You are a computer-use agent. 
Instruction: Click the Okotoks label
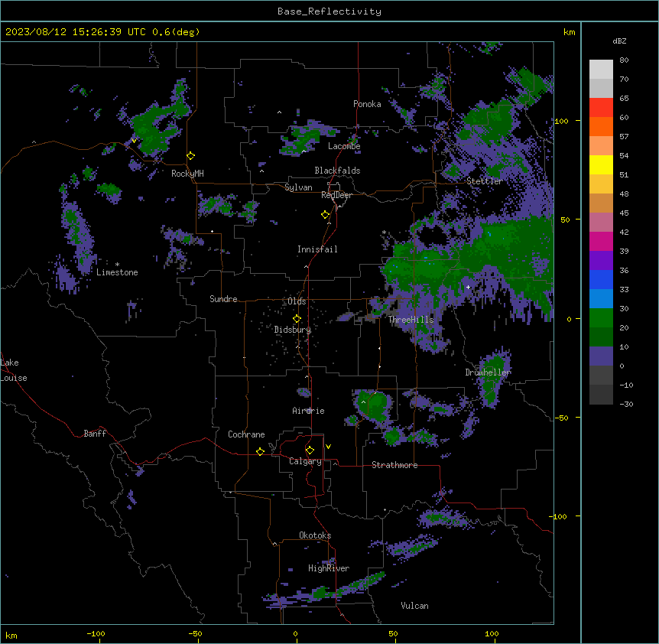(315, 535)
